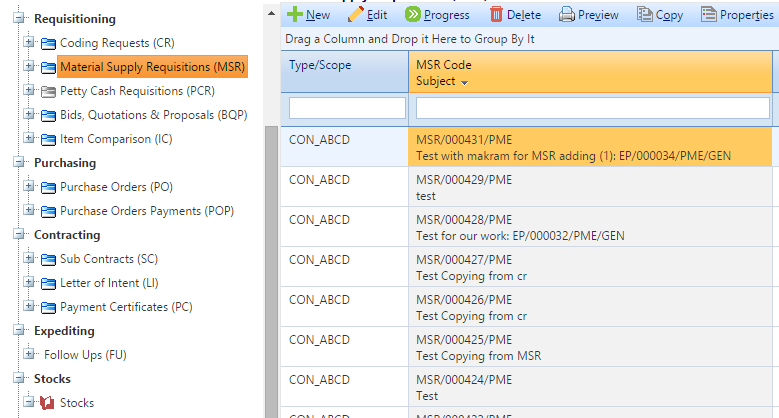The width and height of the screenshot is (779, 418).
Task: Select Coding Requests (CR) in tree
Action: tap(117, 43)
